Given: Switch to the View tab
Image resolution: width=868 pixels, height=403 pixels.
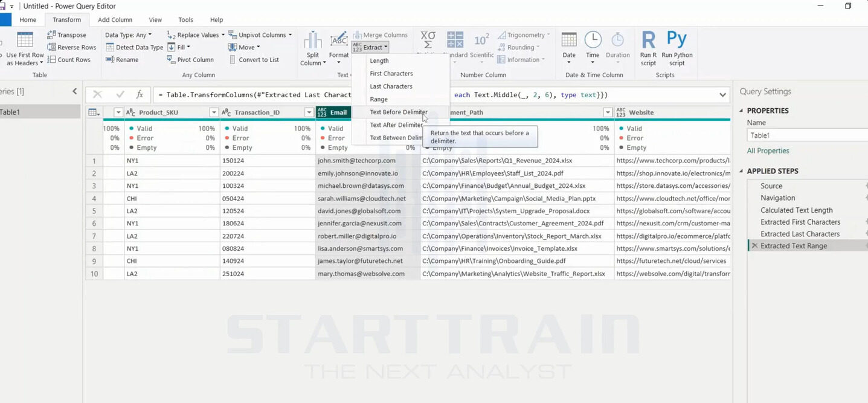Looking at the screenshot, I should (x=155, y=20).
